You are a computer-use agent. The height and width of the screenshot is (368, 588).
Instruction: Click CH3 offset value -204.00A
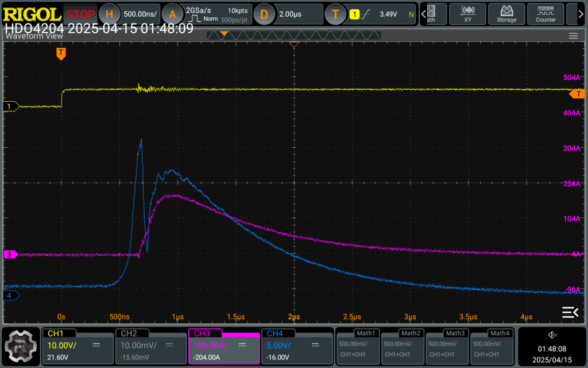click(x=207, y=358)
